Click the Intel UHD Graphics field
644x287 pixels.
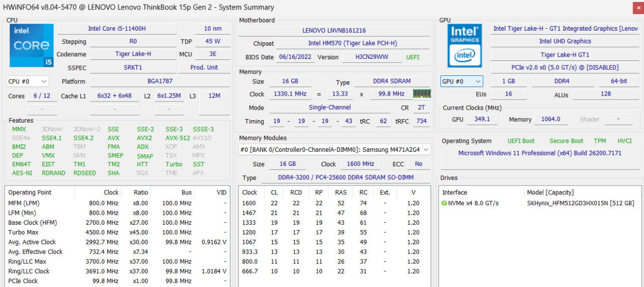tap(565, 41)
